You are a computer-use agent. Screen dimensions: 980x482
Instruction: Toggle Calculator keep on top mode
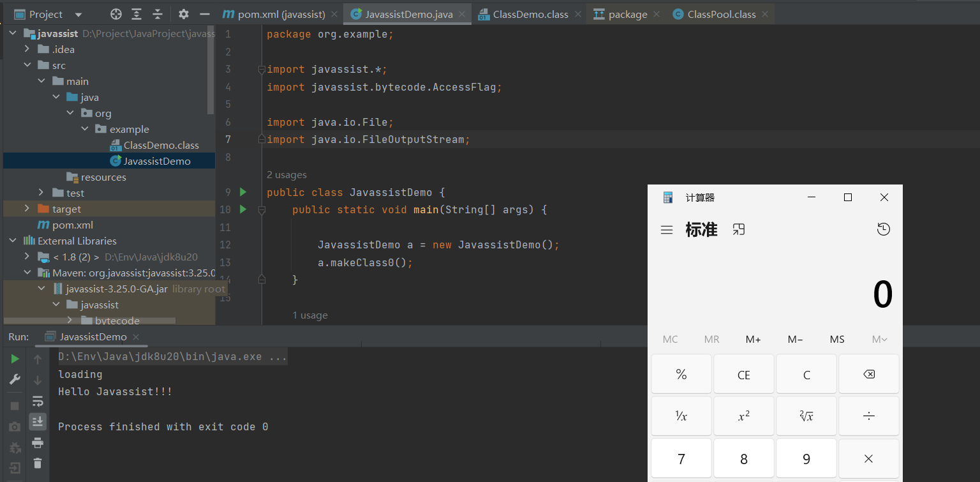click(x=739, y=230)
